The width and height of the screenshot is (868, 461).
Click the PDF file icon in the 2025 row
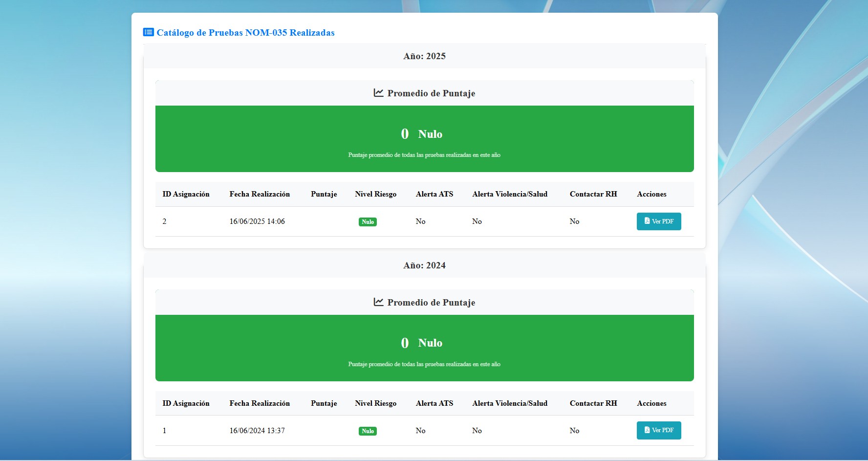point(647,221)
